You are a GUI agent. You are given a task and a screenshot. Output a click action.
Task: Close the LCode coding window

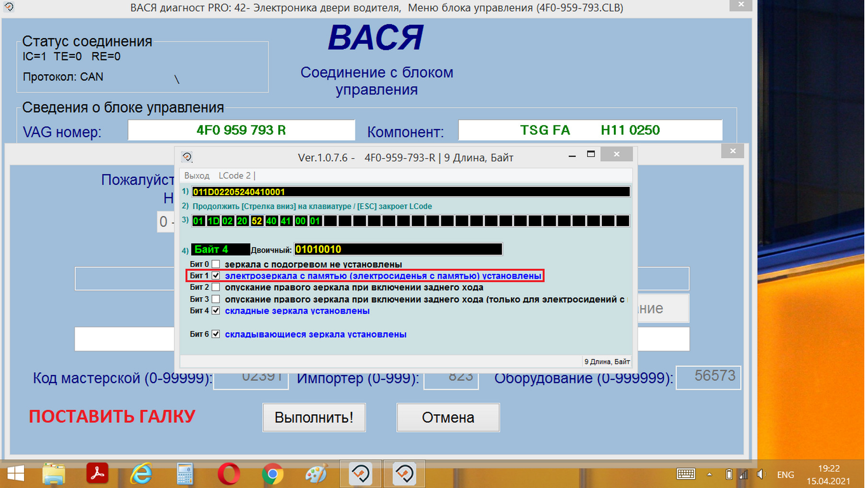click(617, 154)
